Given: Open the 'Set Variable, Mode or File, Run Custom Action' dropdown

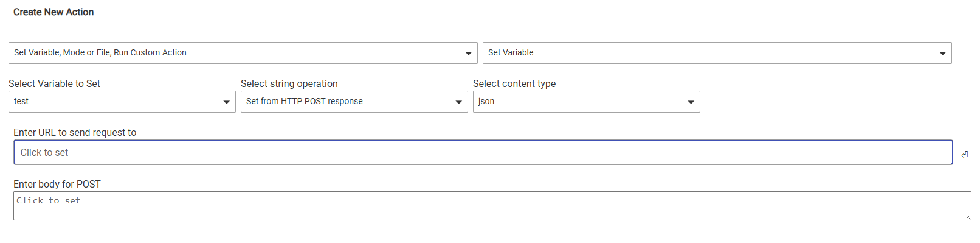Looking at the screenshot, I should (x=243, y=53).
